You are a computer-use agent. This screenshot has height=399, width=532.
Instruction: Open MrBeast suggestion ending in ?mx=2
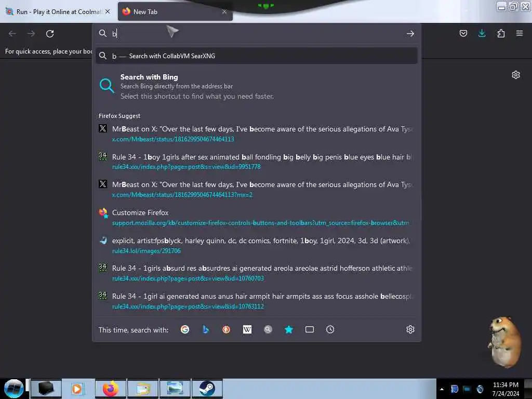pos(257,189)
